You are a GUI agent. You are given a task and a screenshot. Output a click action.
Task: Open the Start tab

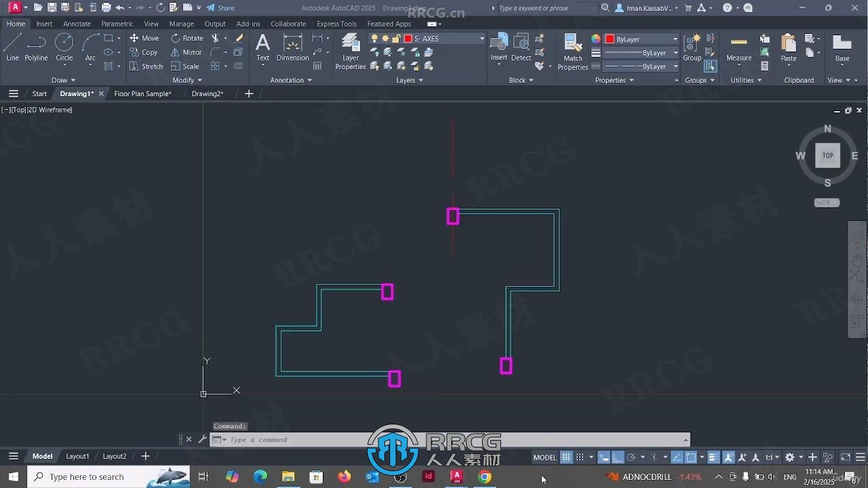[39, 94]
